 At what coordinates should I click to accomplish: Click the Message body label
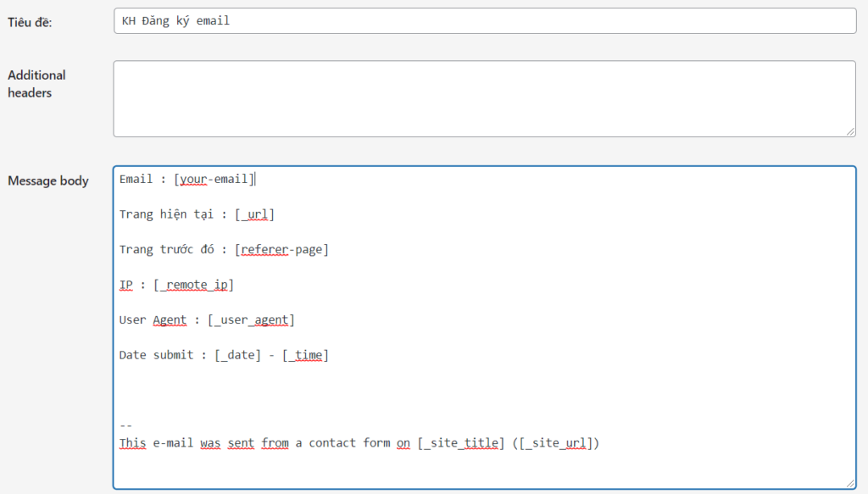(48, 180)
